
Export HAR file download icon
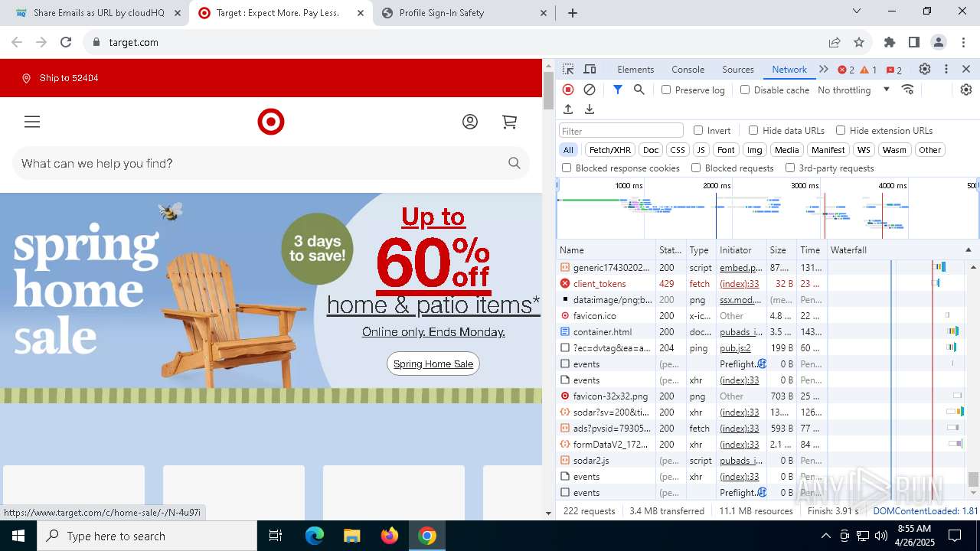(x=590, y=109)
